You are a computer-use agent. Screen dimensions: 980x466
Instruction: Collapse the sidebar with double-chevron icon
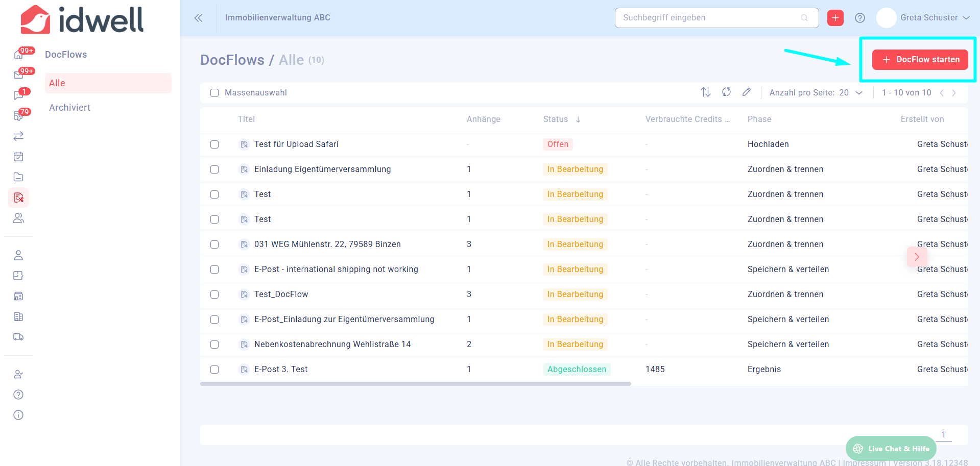pyautogui.click(x=198, y=18)
